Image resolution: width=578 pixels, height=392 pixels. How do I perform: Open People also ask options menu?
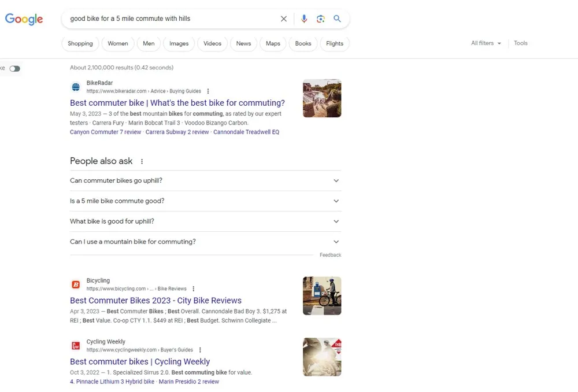pos(142,161)
